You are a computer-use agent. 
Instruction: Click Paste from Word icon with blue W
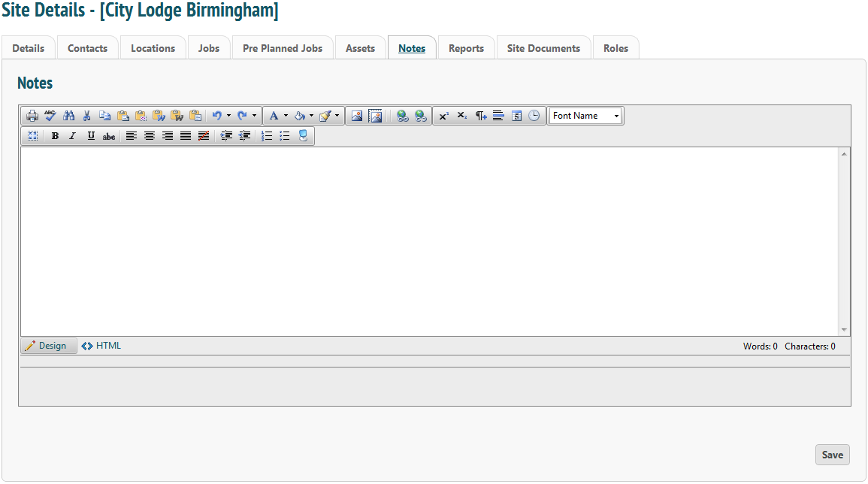point(159,116)
